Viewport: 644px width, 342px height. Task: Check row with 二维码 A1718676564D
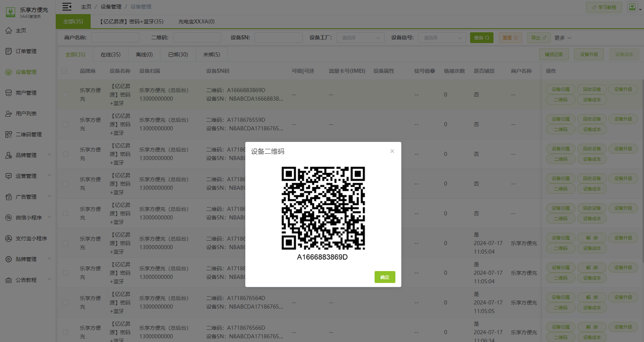coord(65,303)
